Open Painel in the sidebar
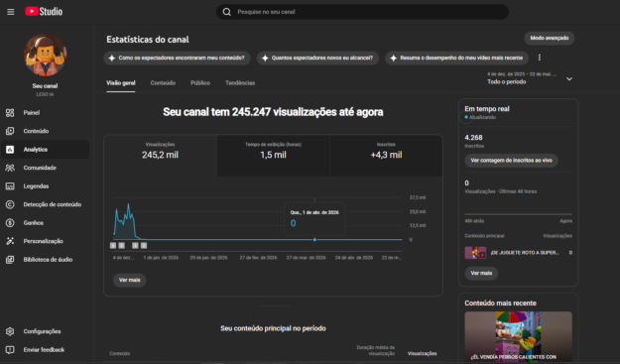 pos(45,113)
